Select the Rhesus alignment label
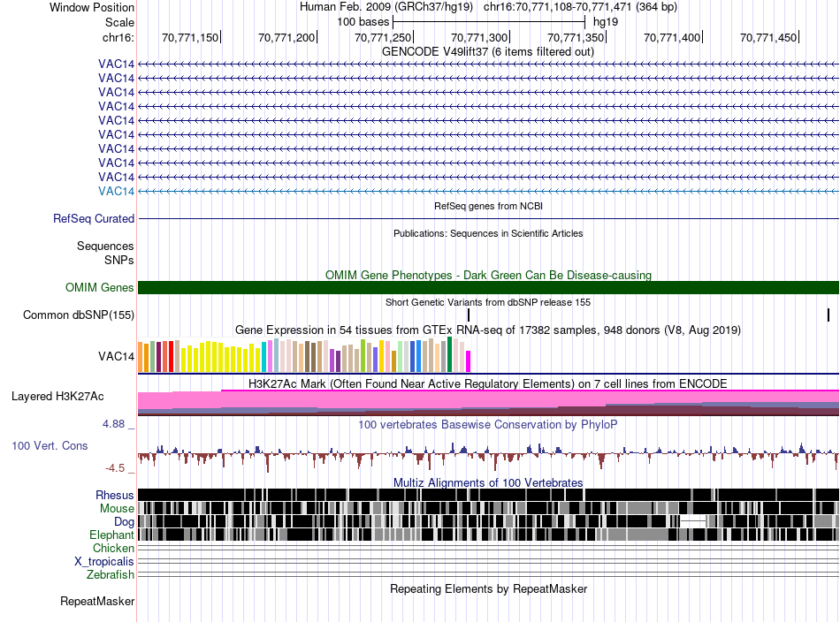840x622 pixels. pyautogui.click(x=115, y=495)
